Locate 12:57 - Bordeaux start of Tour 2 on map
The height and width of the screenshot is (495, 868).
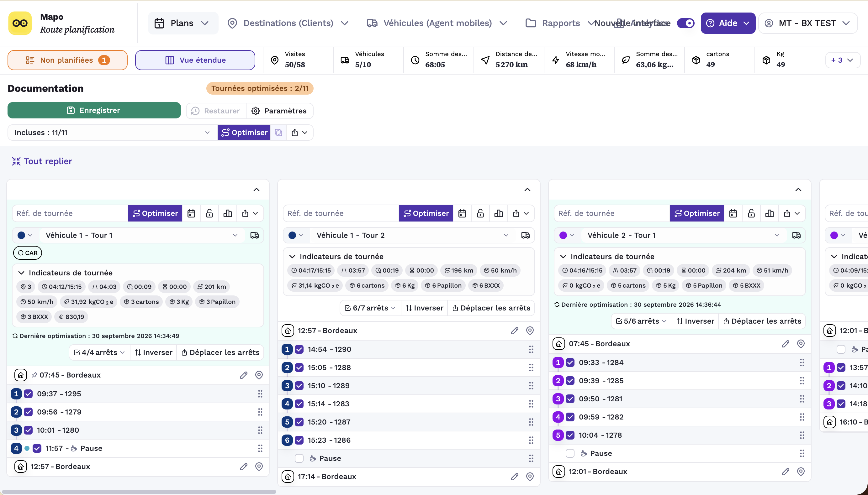pyautogui.click(x=530, y=331)
